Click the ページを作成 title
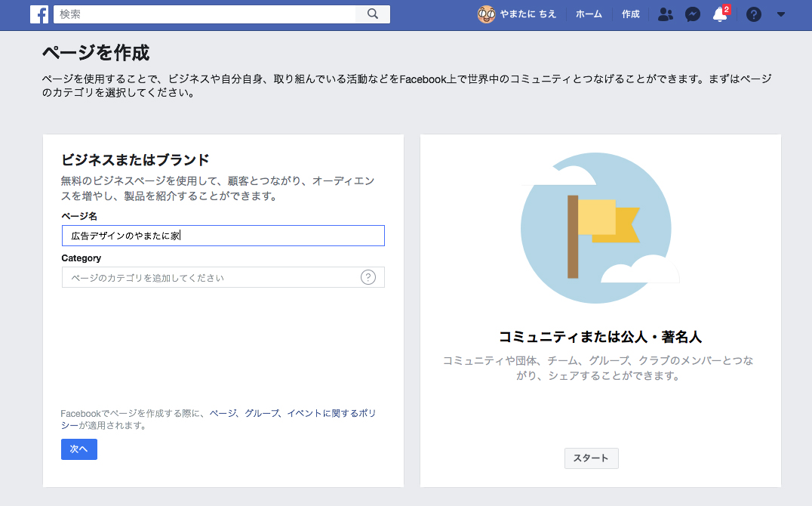 (96, 53)
